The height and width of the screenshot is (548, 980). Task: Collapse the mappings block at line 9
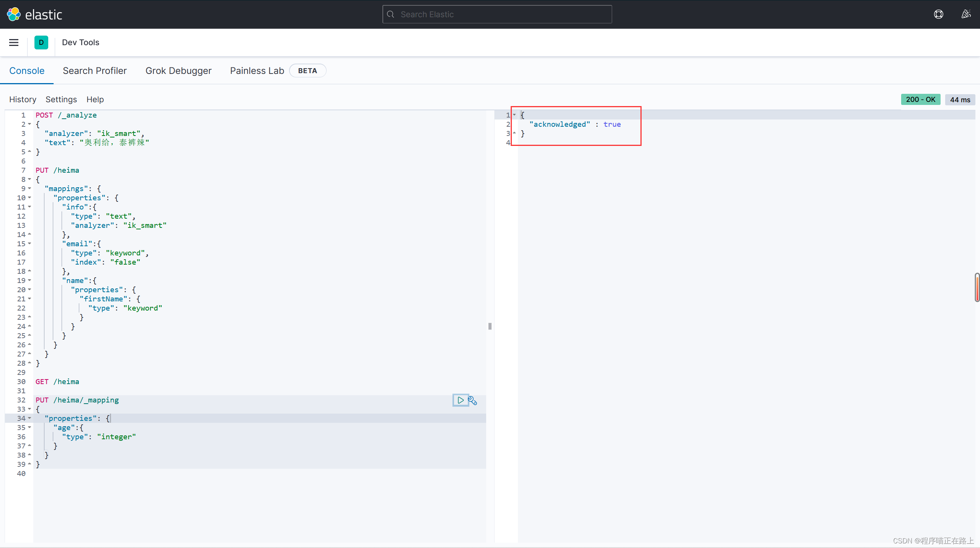29,188
